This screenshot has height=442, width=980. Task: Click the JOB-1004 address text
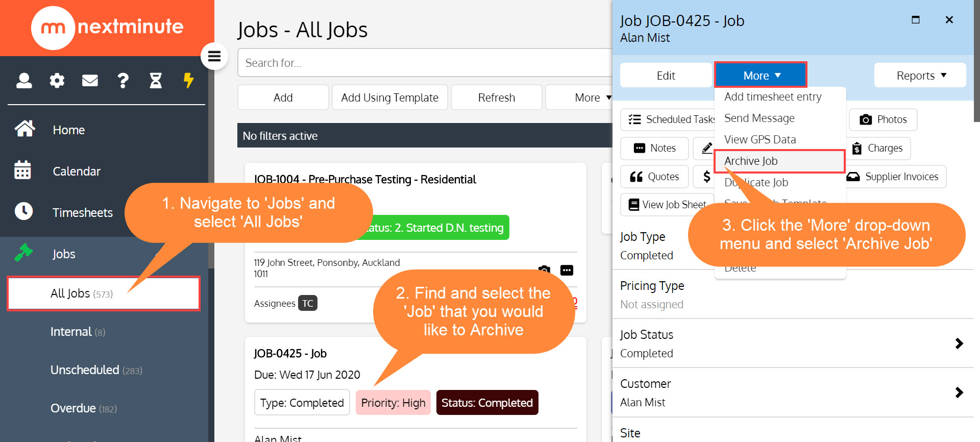coord(327,268)
